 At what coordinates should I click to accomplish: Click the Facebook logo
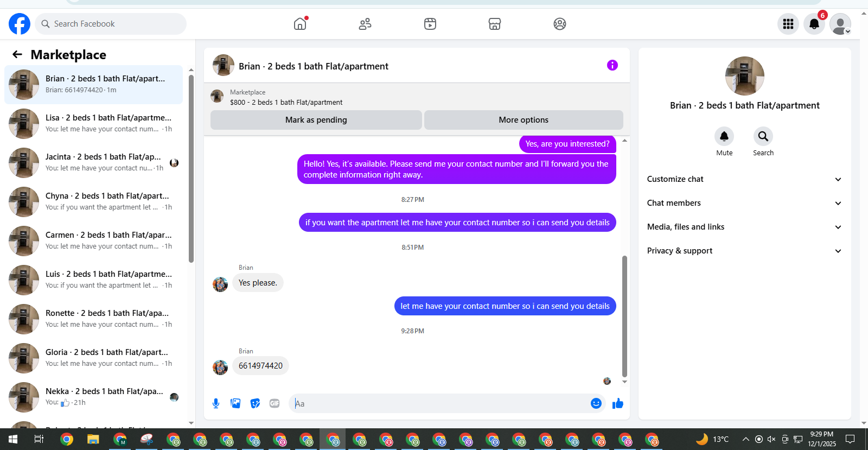click(x=20, y=24)
